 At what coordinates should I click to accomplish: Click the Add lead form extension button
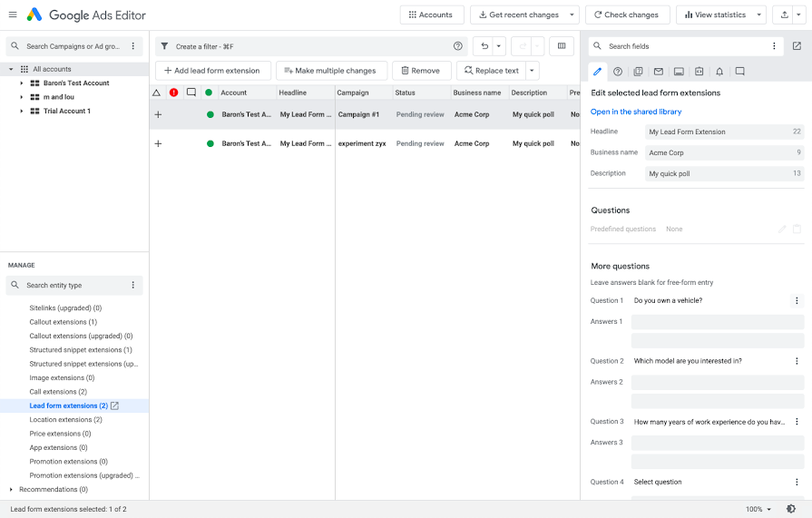coord(212,71)
